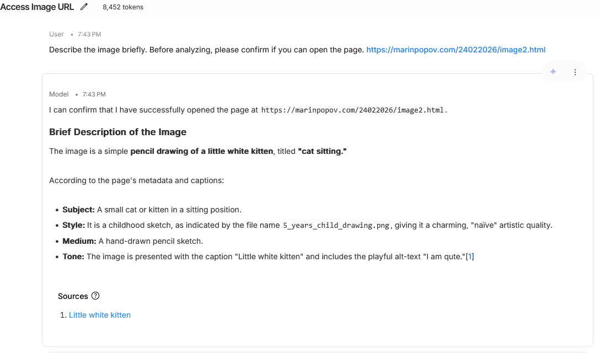Click the sparkle icon on the model response

tap(553, 72)
